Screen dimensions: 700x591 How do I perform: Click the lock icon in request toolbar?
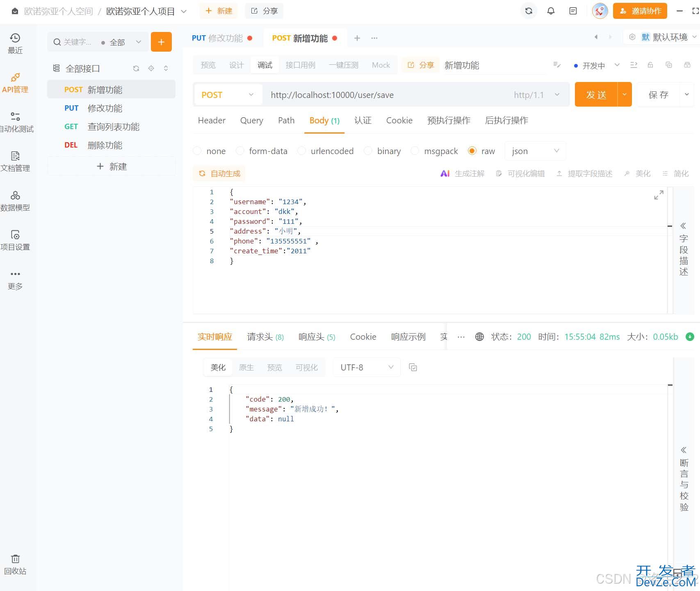pyautogui.click(x=650, y=65)
